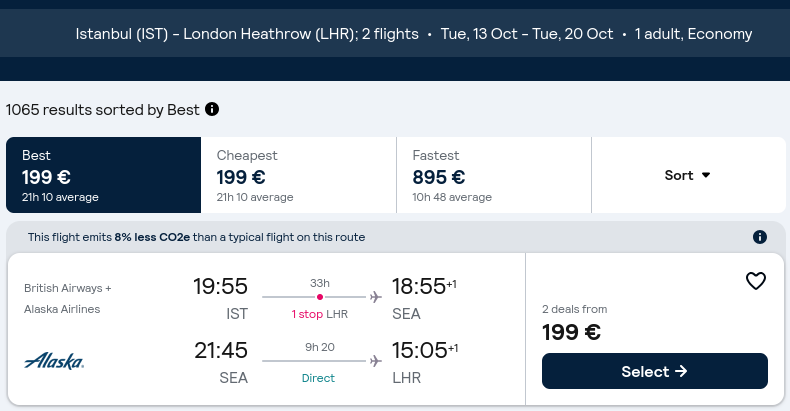
Task: Click the CO2e emissions info icon
Action: (759, 237)
